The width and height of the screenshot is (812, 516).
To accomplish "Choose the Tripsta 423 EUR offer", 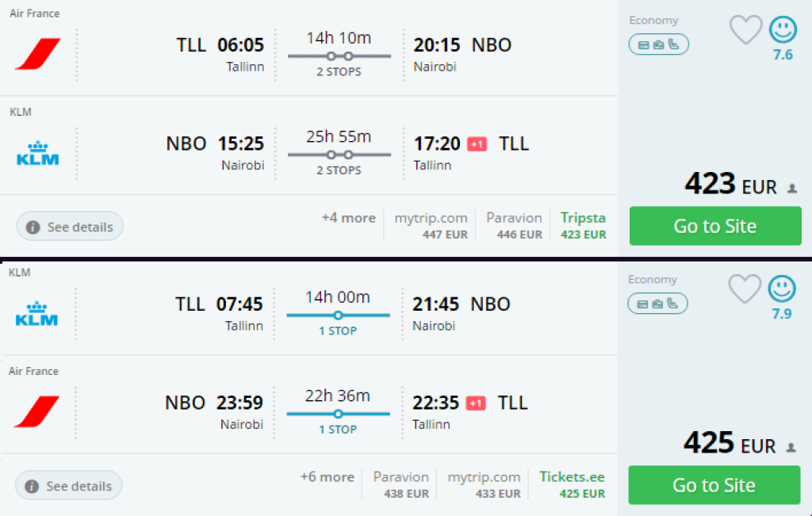I will click(583, 225).
